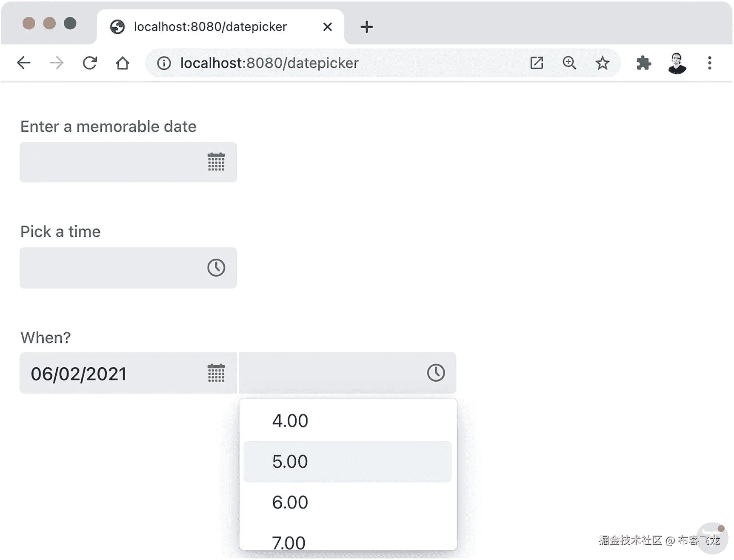
Task: Go to browser home page
Action: click(x=123, y=63)
